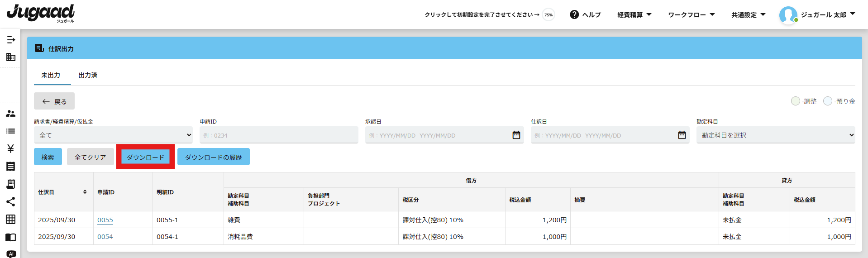The image size is (868, 258).
Task: Select the 調整 radio option
Action: 795,101
